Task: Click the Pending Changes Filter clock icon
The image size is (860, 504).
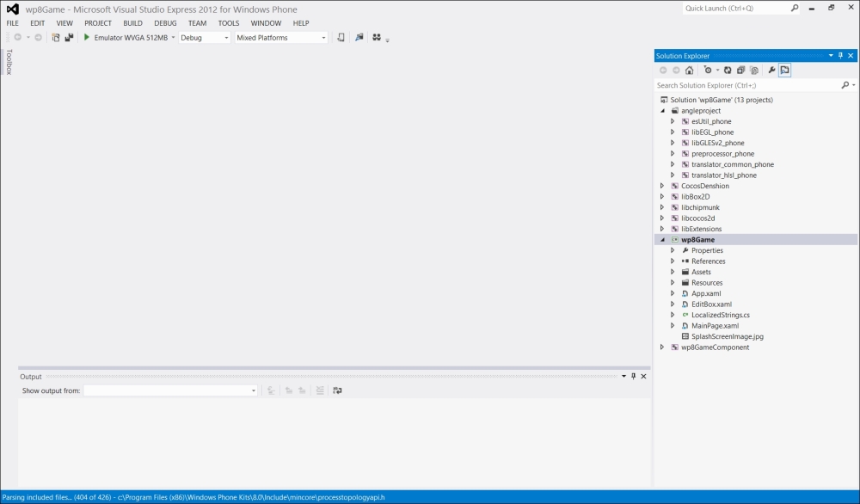Action: pyautogui.click(x=708, y=71)
